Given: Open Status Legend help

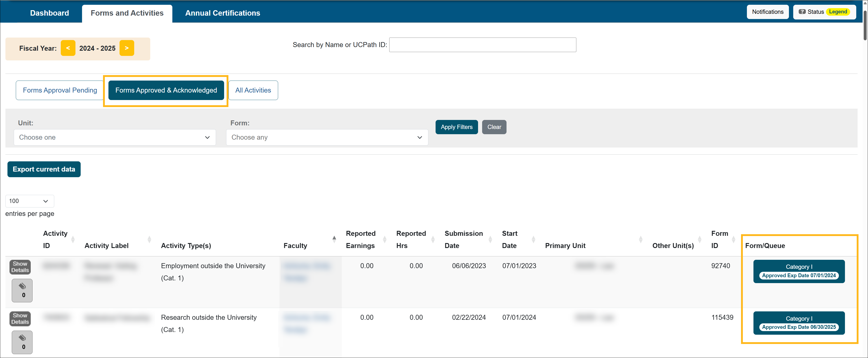Looking at the screenshot, I should [824, 12].
